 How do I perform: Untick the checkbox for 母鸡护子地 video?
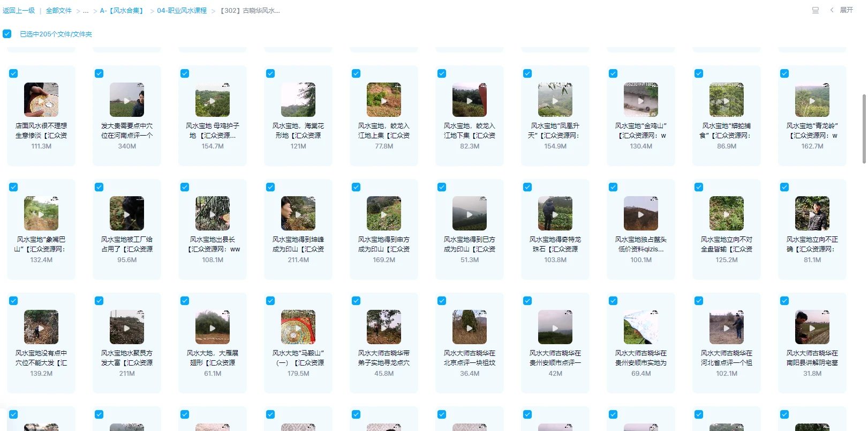(185, 73)
